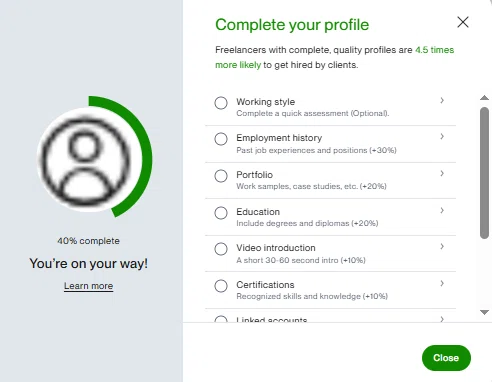This screenshot has height=382, width=492.
Task: Click 'Work samples, case studies, etc. (+20%)' text
Action: (x=311, y=186)
